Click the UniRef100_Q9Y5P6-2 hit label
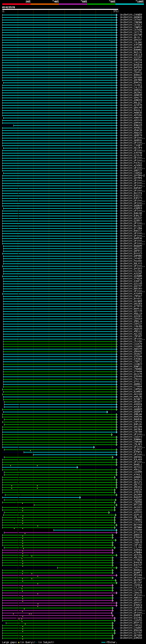The height and width of the screenshot is (644, 146). [x=132, y=176]
